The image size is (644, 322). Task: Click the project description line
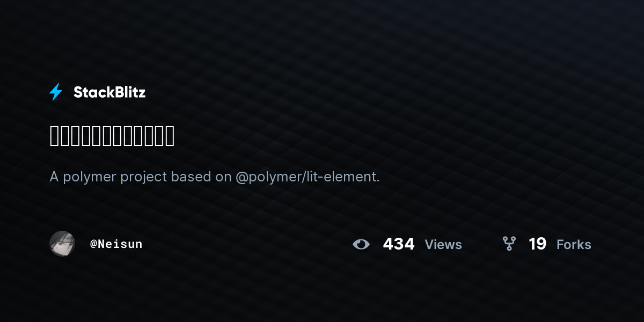pos(215,177)
